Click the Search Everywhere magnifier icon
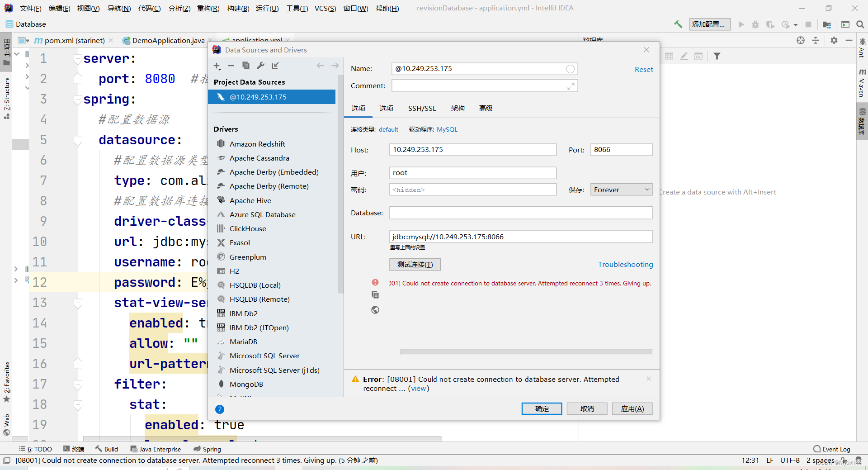Viewport: 868px width, 470px height. 860,24
